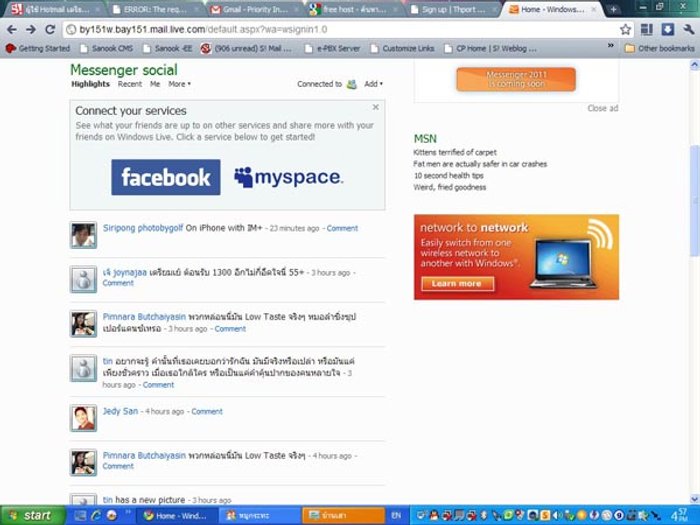700x525 pixels.
Task: Open the e-PBX Server bookmark
Action: (332, 48)
